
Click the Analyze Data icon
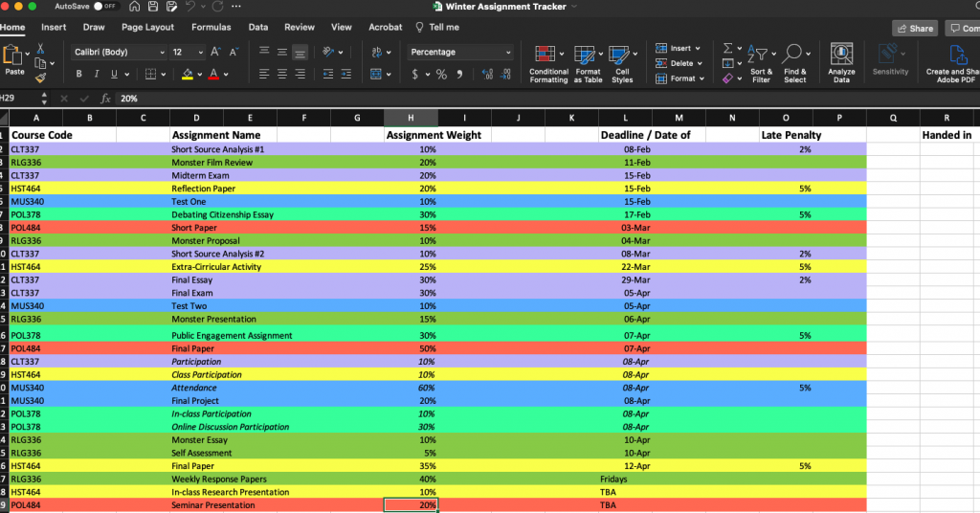coord(841,54)
